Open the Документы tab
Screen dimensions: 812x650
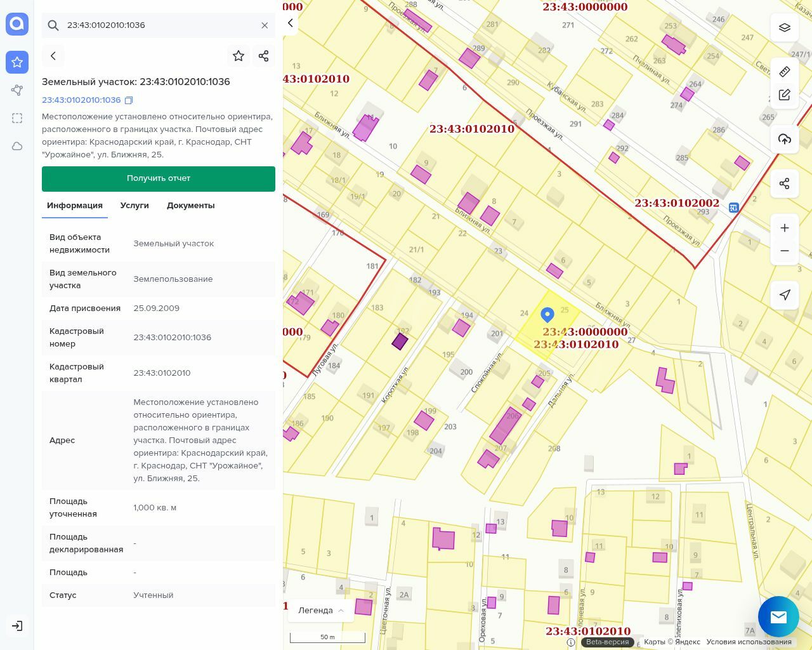[x=190, y=206]
